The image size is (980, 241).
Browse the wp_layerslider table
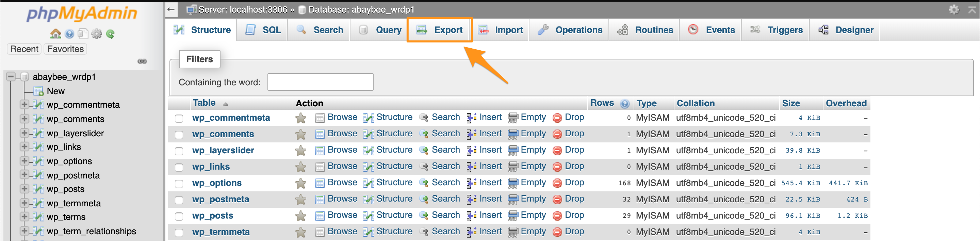tap(342, 150)
